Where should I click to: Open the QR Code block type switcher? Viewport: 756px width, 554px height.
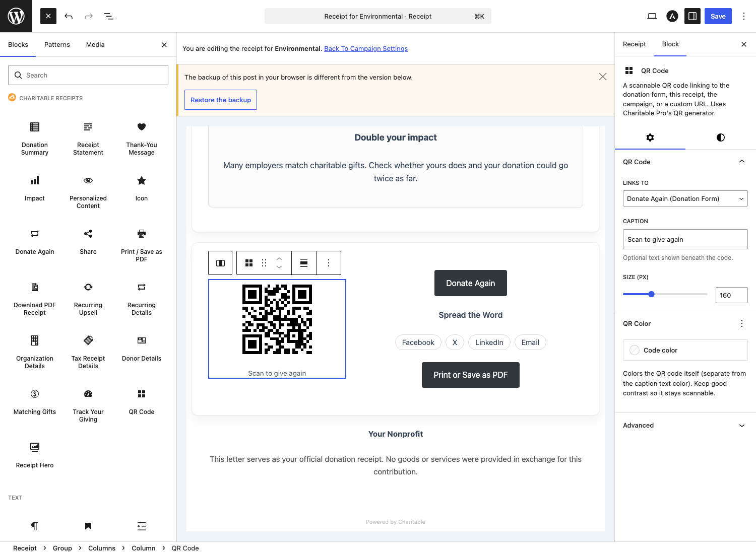(x=249, y=263)
